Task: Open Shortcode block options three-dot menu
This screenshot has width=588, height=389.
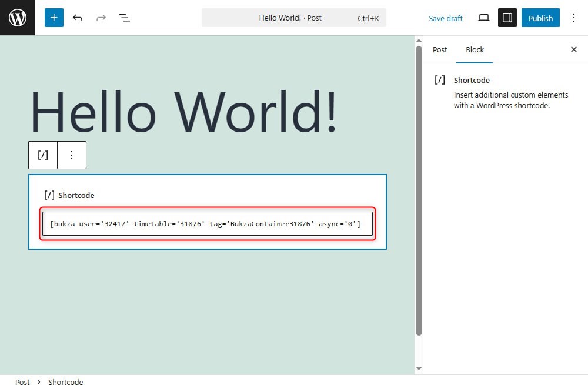Action: pyautogui.click(x=72, y=155)
